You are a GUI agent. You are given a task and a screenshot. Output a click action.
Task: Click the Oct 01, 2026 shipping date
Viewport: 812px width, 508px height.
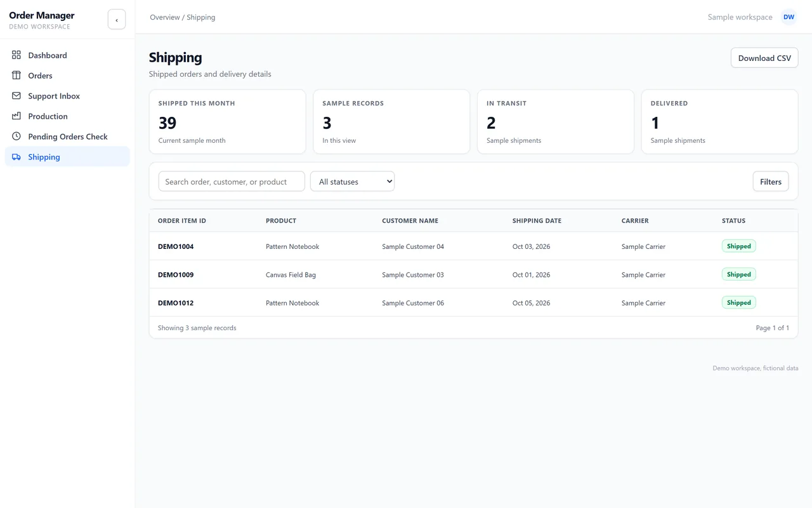pyautogui.click(x=531, y=275)
